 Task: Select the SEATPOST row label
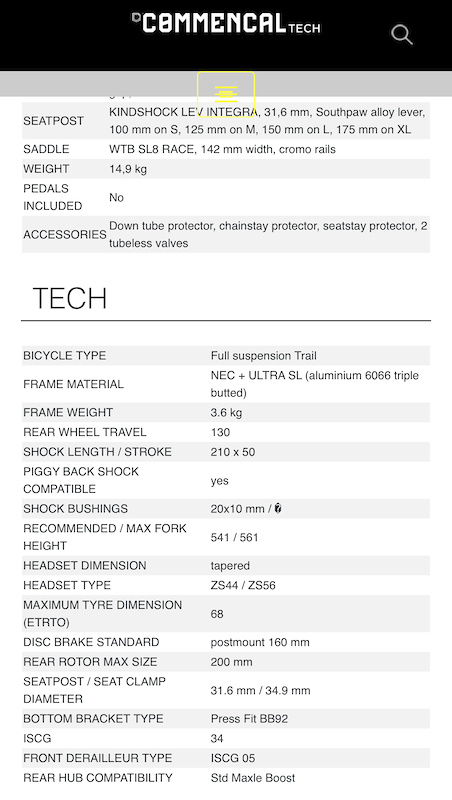(x=54, y=121)
